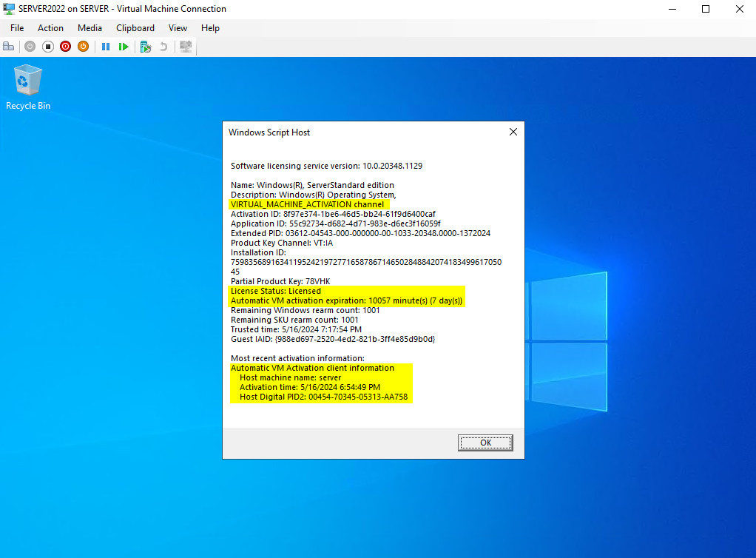
Task: Pause the virtual machine
Action: click(106, 47)
